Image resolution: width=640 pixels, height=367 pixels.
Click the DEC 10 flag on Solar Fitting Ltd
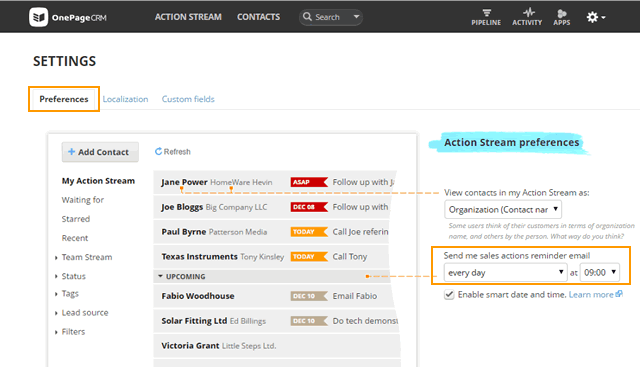click(309, 321)
